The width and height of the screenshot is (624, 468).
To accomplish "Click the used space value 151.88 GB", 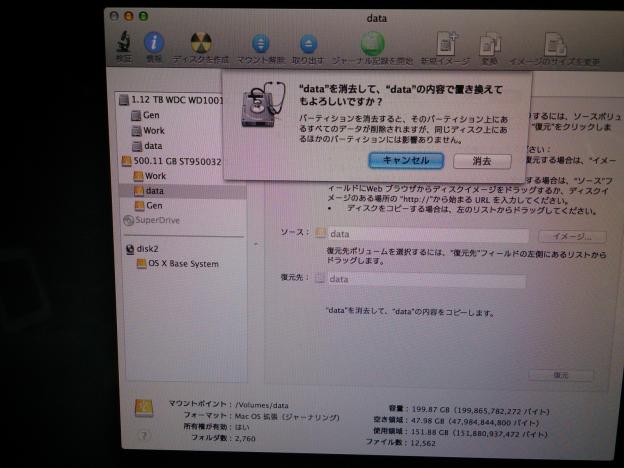I will click(429, 432).
